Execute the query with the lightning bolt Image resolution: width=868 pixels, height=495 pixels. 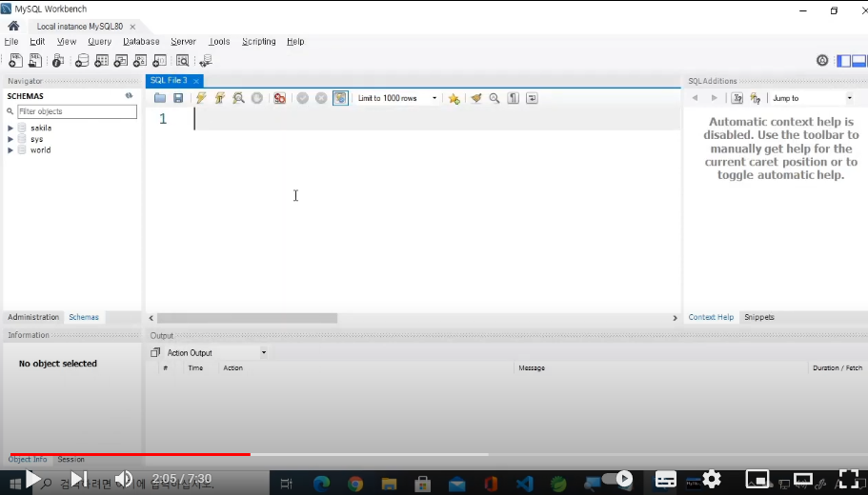201,98
